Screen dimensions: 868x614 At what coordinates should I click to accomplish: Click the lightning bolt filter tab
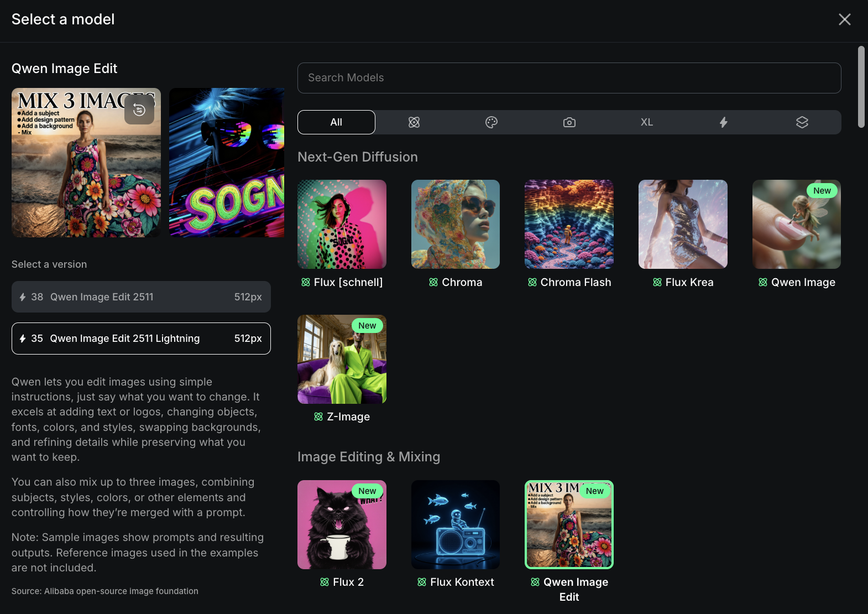click(724, 122)
